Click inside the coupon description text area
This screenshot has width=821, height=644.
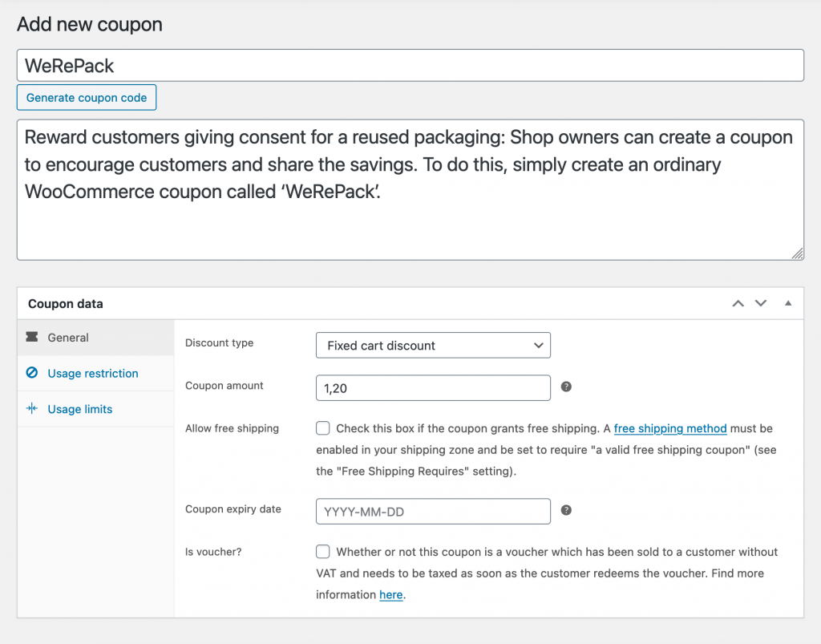tap(410, 189)
